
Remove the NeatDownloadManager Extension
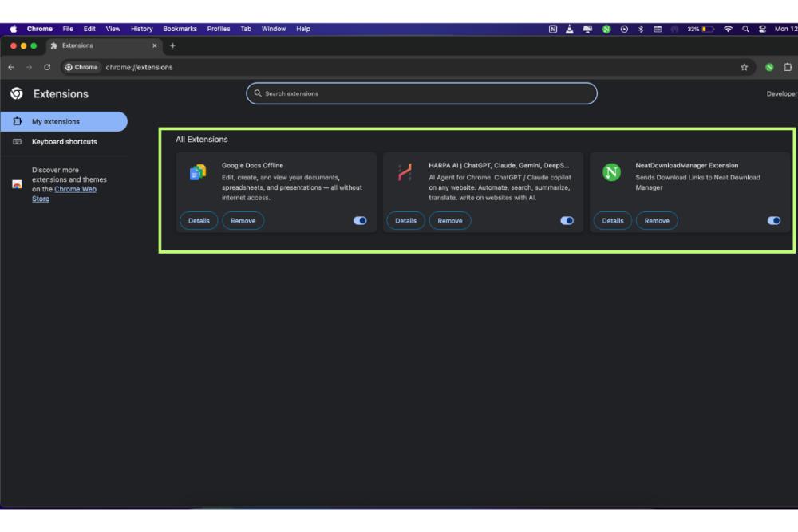tap(657, 221)
